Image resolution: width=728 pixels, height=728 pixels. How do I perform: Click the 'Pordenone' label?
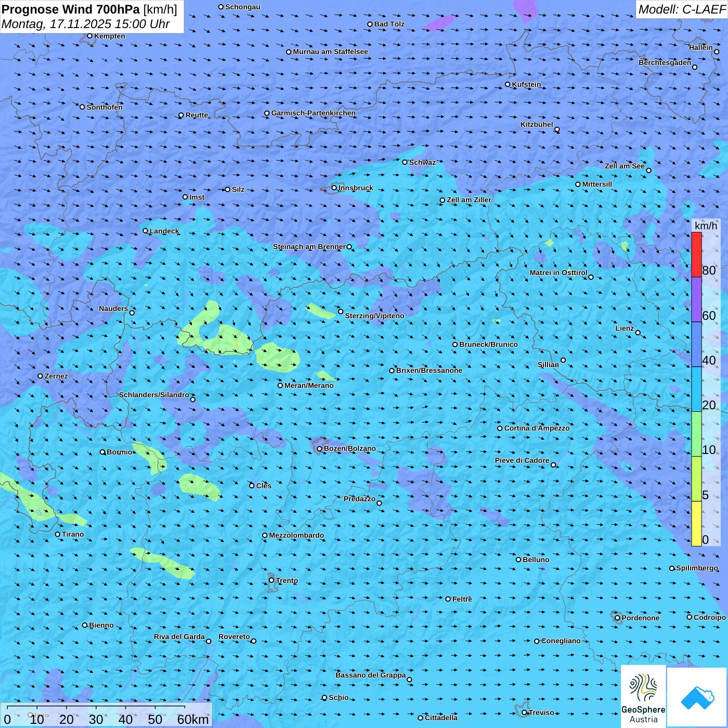pos(641,618)
